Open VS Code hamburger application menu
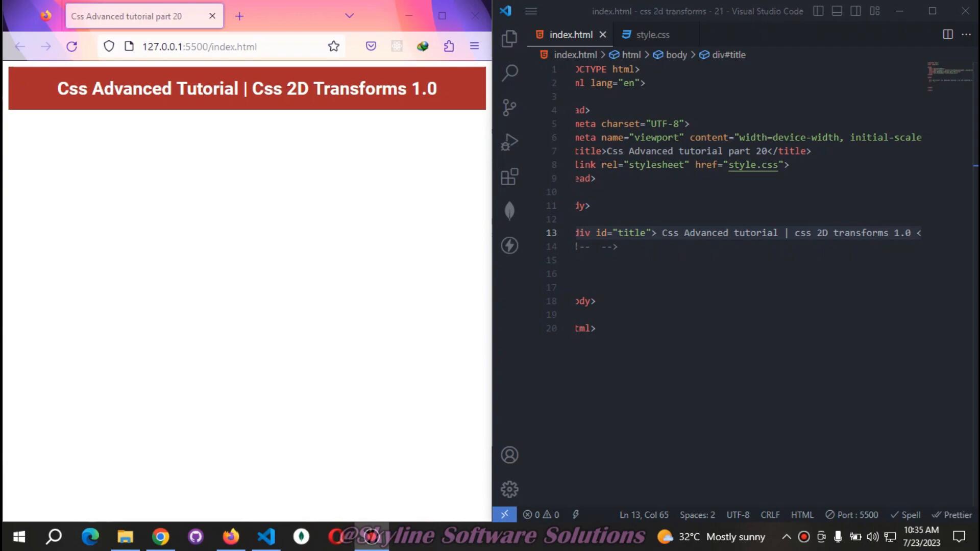 coord(531,11)
